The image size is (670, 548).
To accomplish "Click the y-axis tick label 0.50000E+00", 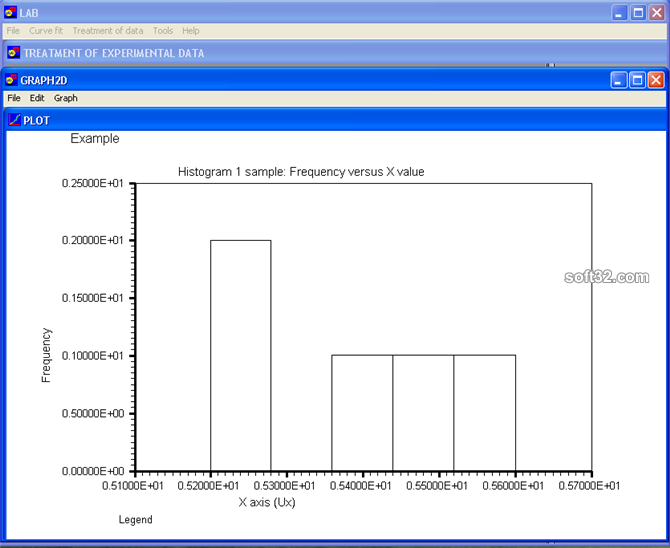I will pyautogui.click(x=93, y=413).
